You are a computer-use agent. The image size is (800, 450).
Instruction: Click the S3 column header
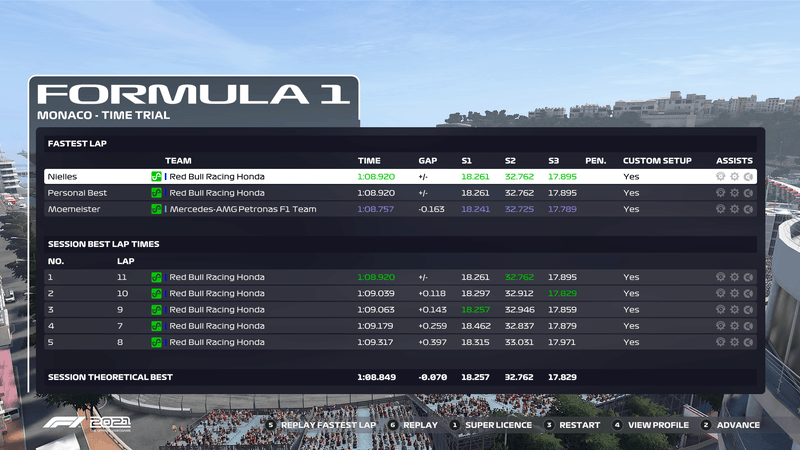coord(554,161)
